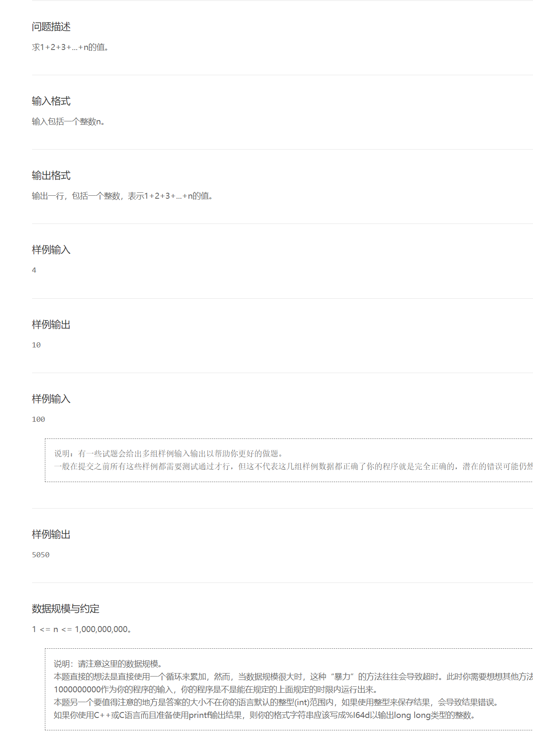Click the text 求1+2+3+...+n的值。
The height and width of the screenshot is (756, 533).
click(x=71, y=47)
